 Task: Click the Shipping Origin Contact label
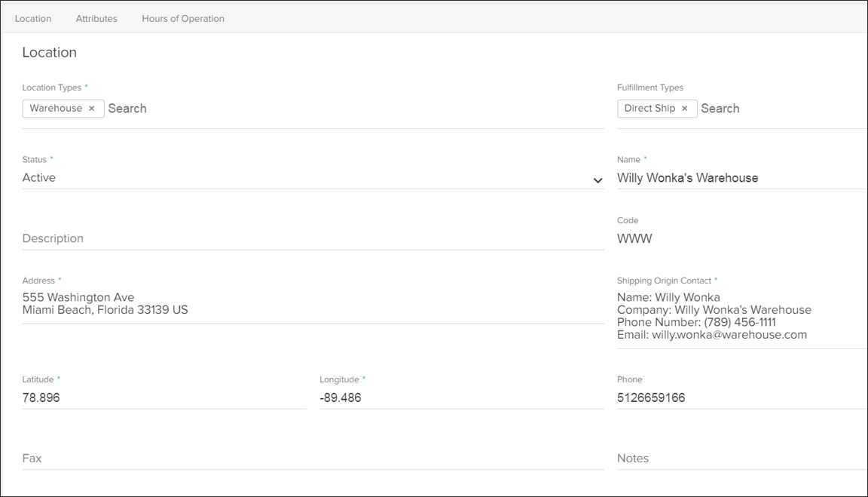point(664,281)
